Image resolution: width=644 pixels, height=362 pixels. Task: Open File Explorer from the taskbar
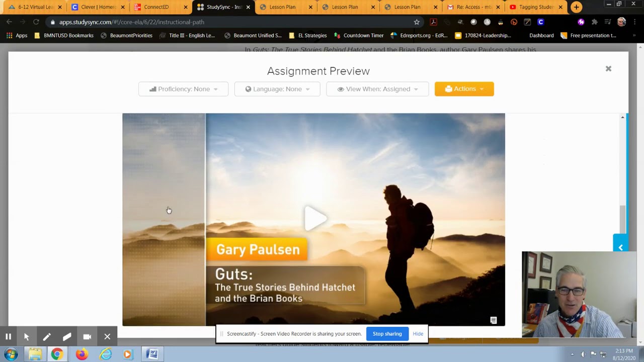[35, 354]
